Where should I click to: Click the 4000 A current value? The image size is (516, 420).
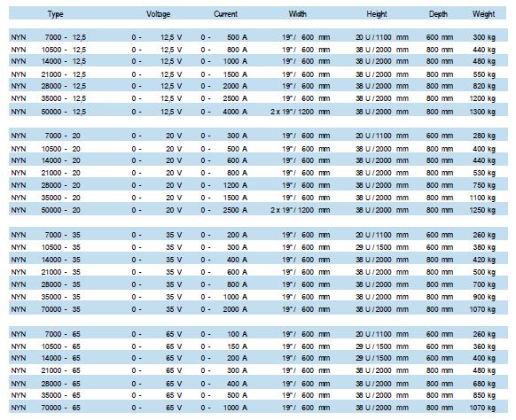[235, 112]
